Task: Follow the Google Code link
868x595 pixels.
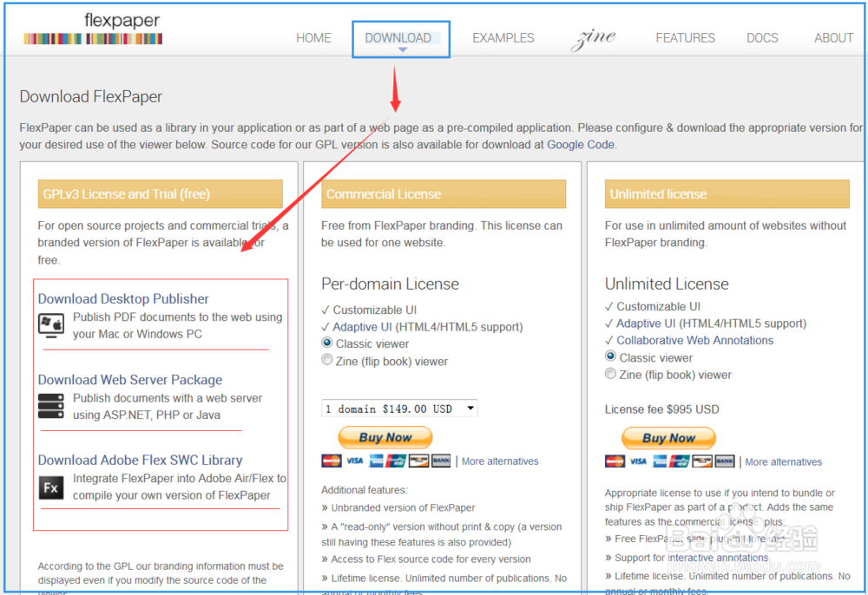Action: tap(580, 145)
